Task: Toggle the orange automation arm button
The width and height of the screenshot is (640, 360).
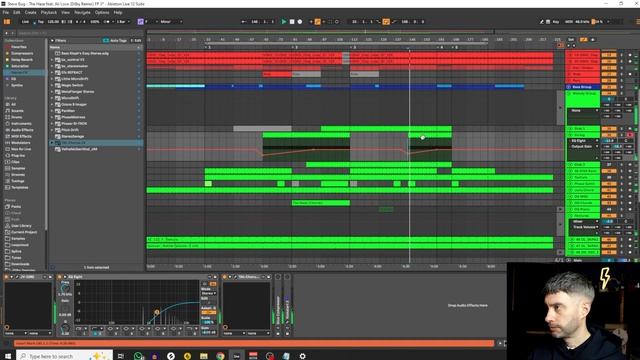Action: (317, 22)
